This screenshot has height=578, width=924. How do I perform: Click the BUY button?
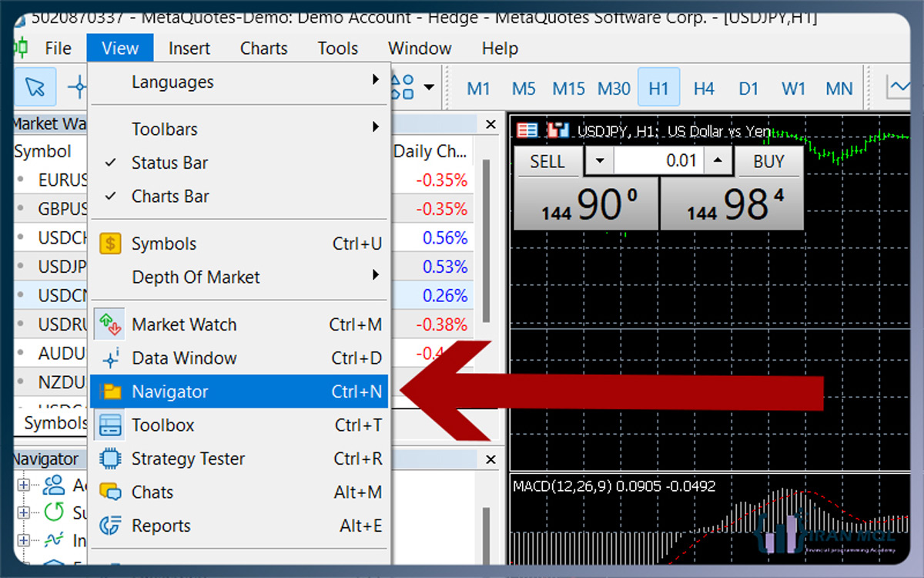click(768, 161)
